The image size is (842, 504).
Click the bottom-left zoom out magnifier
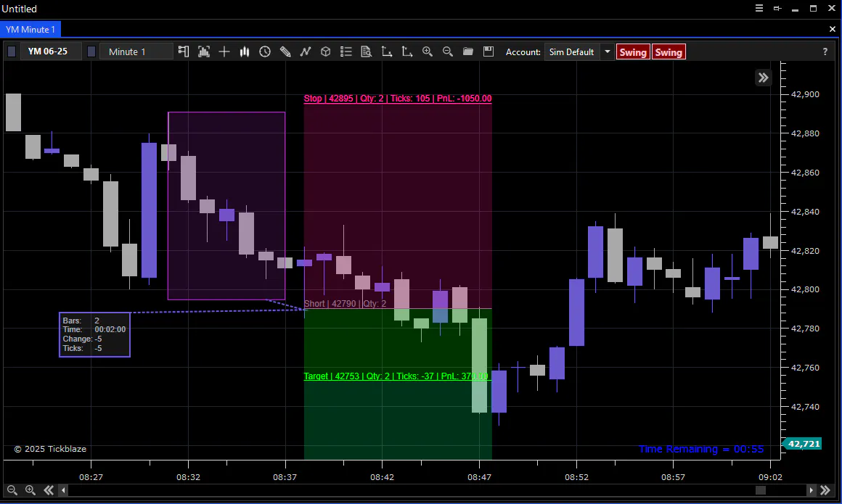point(12,490)
